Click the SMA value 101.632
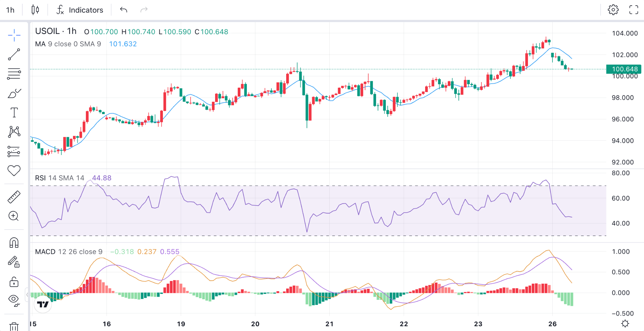Screen dimensions: 644x331 [x=123, y=44]
